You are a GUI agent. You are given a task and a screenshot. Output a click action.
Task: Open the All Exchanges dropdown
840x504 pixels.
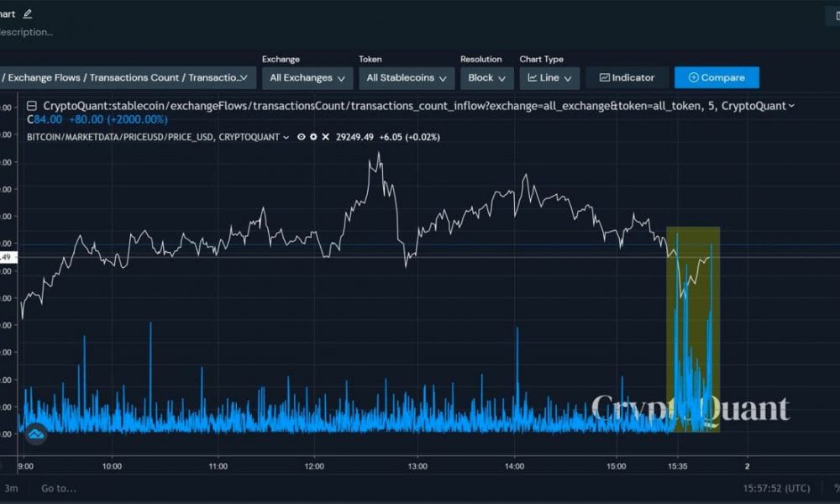click(x=307, y=77)
